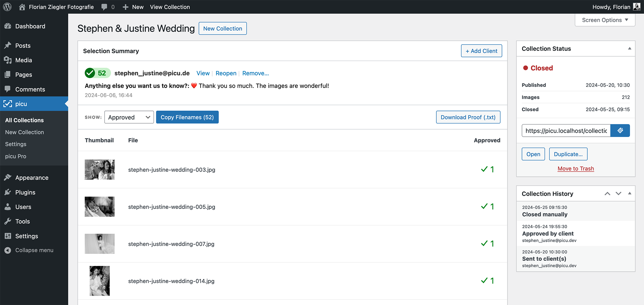Viewport: 644px width, 305px height.
Task: Click the home icon beside the site name
Action: [22, 7]
